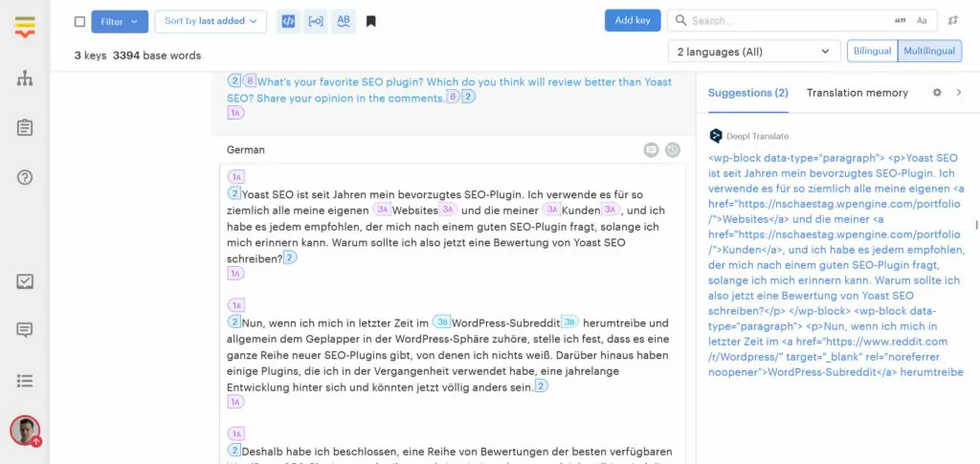Open the hierarchy tree icon in sidebar
This screenshot has width=980, height=464.
click(25, 78)
